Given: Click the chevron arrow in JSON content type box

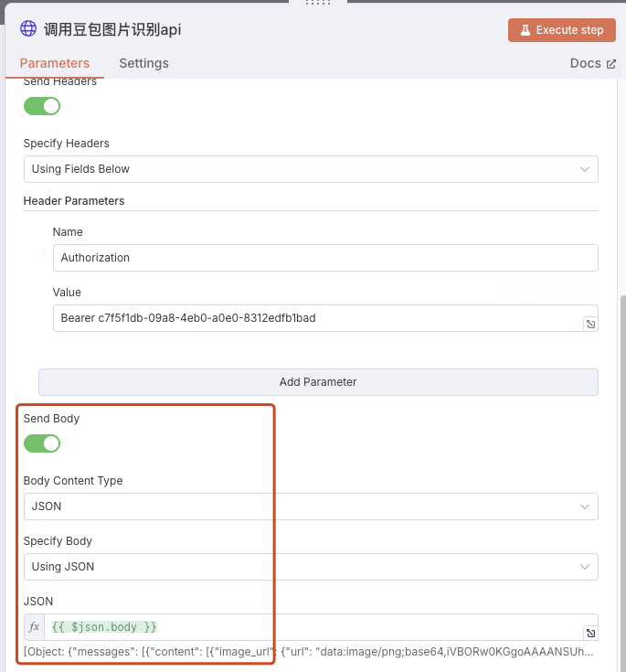Looking at the screenshot, I should pos(585,507).
